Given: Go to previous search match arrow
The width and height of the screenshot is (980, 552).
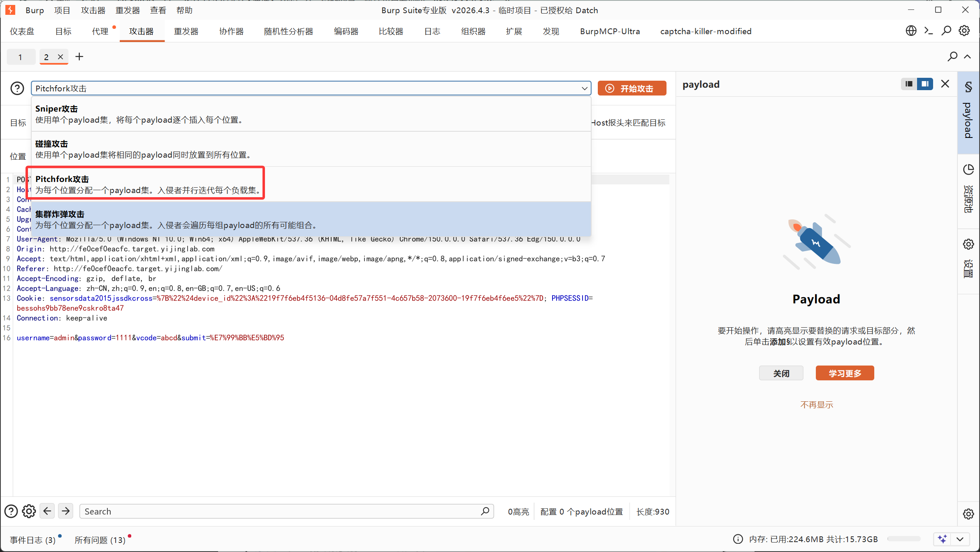Looking at the screenshot, I should [x=47, y=511].
